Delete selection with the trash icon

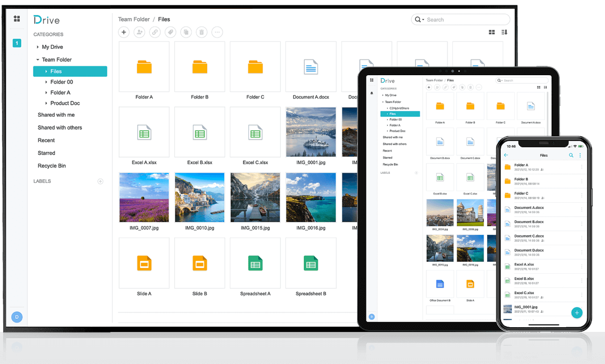[201, 32]
